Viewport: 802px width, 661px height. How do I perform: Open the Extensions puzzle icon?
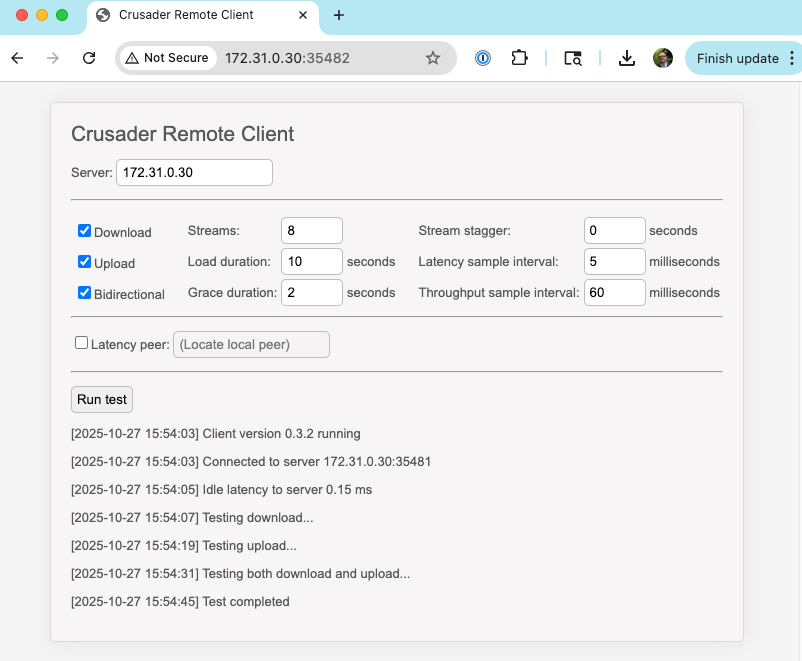tap(519, 58)
